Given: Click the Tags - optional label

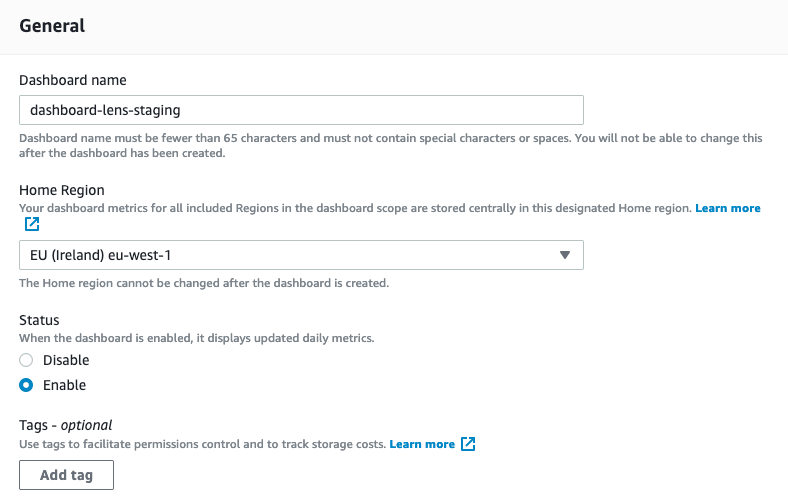Looking at the screenshot, I should pos(66,425).
